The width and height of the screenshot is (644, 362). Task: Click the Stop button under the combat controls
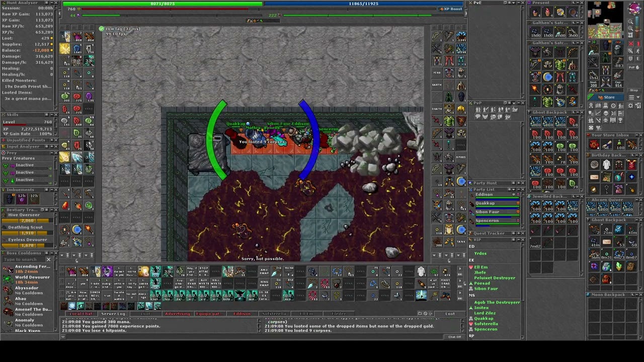click(x=633, y=90)
